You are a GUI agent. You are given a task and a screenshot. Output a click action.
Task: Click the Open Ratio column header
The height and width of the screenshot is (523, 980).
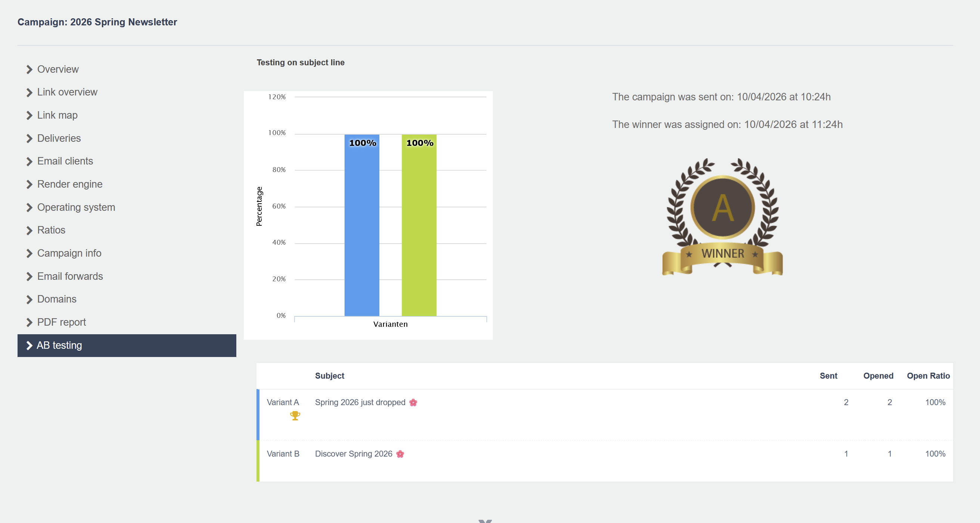tap(928, 376)
